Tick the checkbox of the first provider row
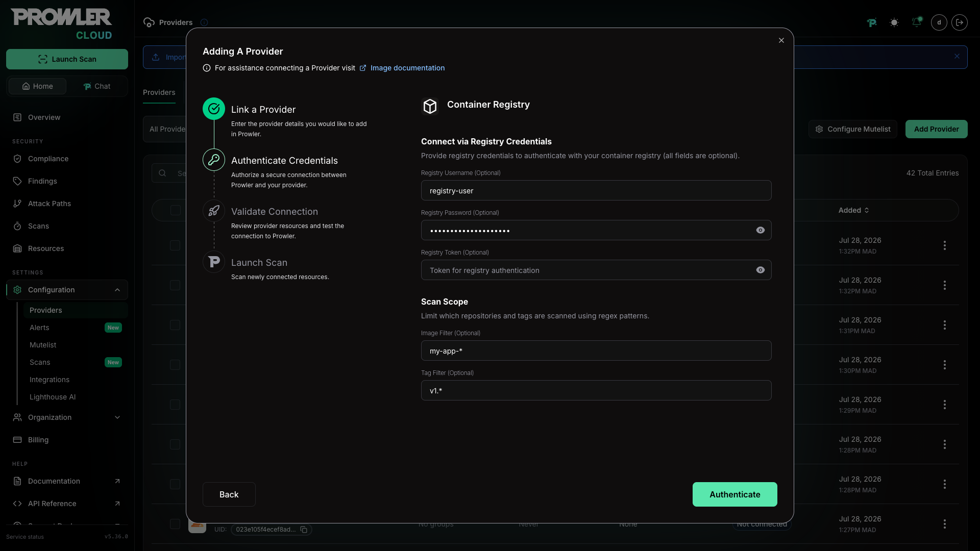 pyautogui.click(x=175, y=245)
